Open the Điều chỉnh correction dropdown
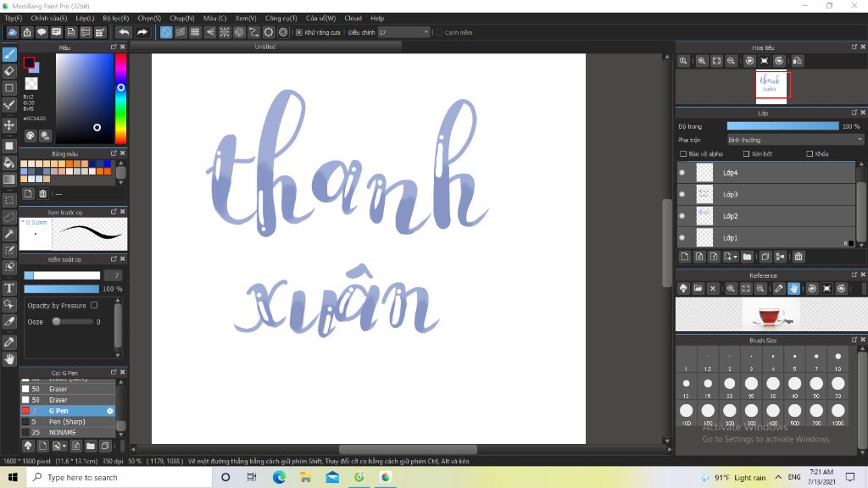 [403, 33]
